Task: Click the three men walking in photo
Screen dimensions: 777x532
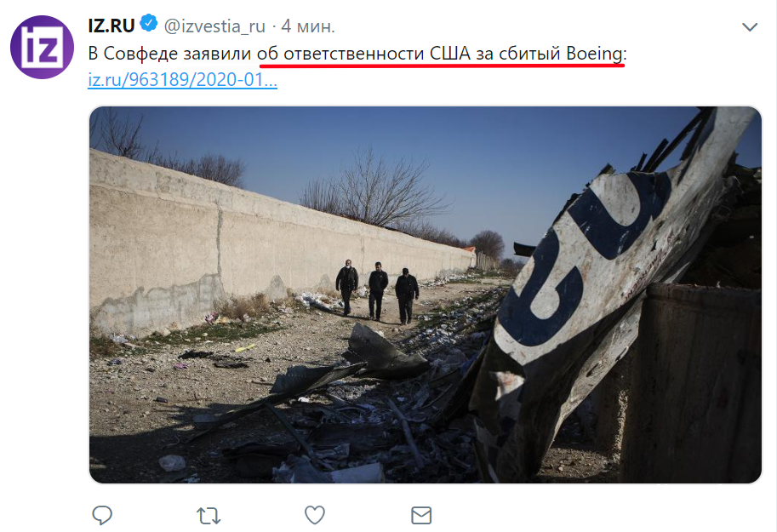Action: click(x=377, y=291)
